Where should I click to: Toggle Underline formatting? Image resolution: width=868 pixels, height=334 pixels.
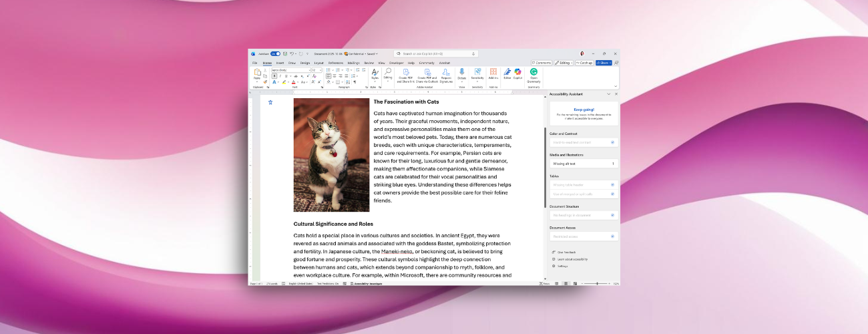(286, 76)
